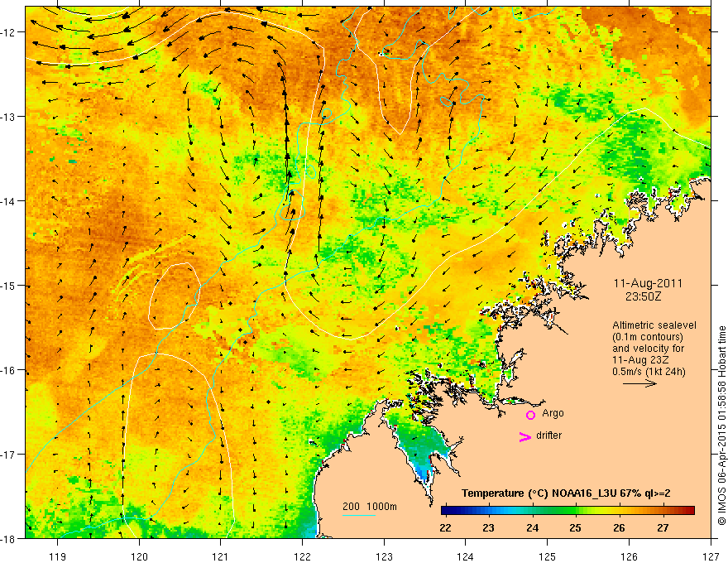The width and height of the screenshot is (728, 563).
Task: Click color bar label '26'
Action: 619,527
